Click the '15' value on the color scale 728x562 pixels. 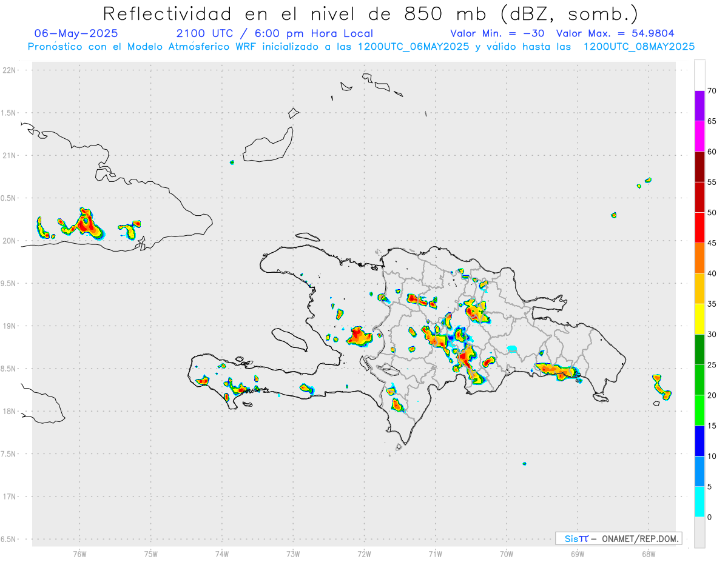coord(712,426)
